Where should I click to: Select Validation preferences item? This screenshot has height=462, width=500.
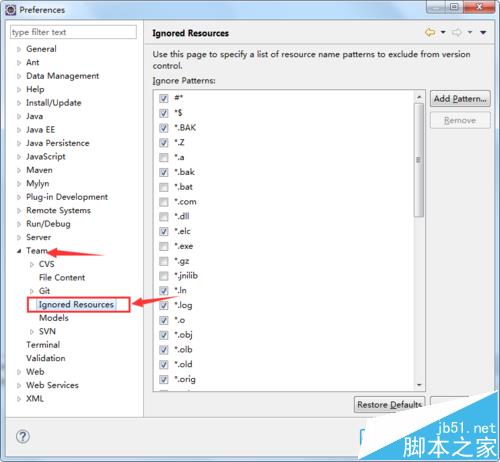(x=46, y=358)
